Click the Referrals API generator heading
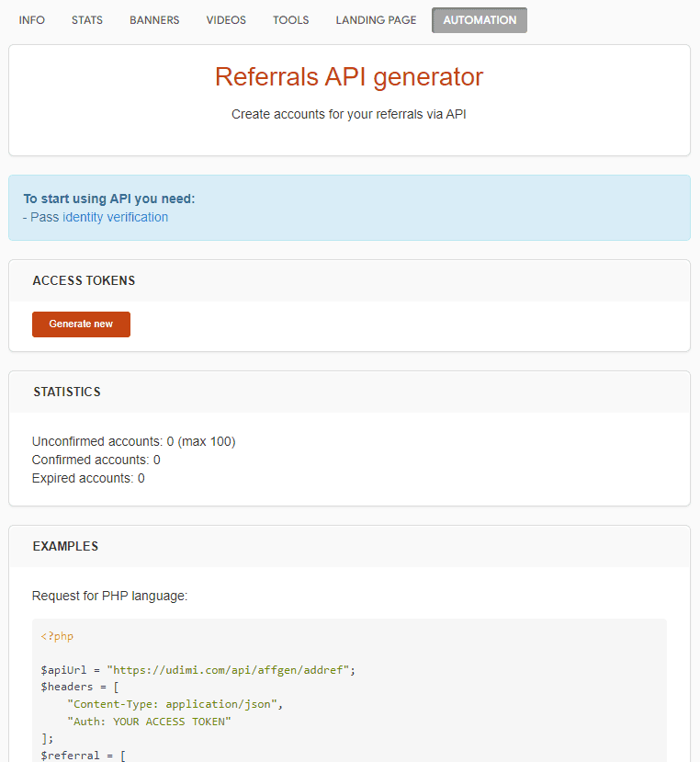The height and width of the screenshot is (762, 700). click(x=349, y=77)
